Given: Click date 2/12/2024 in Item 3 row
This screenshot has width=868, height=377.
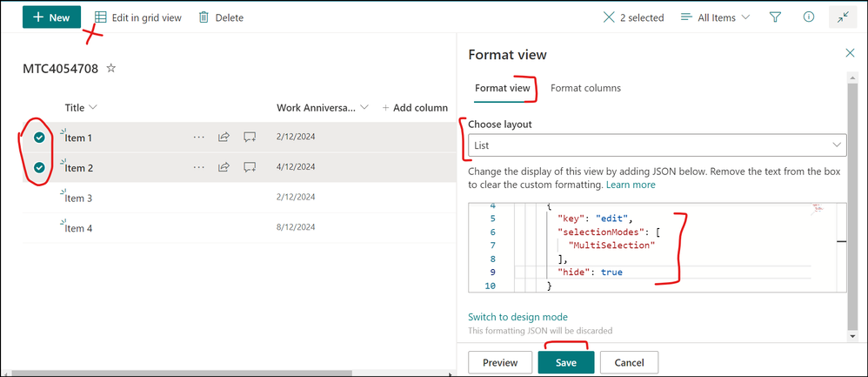Looking at the screenshot, I should tap(296, 197).
